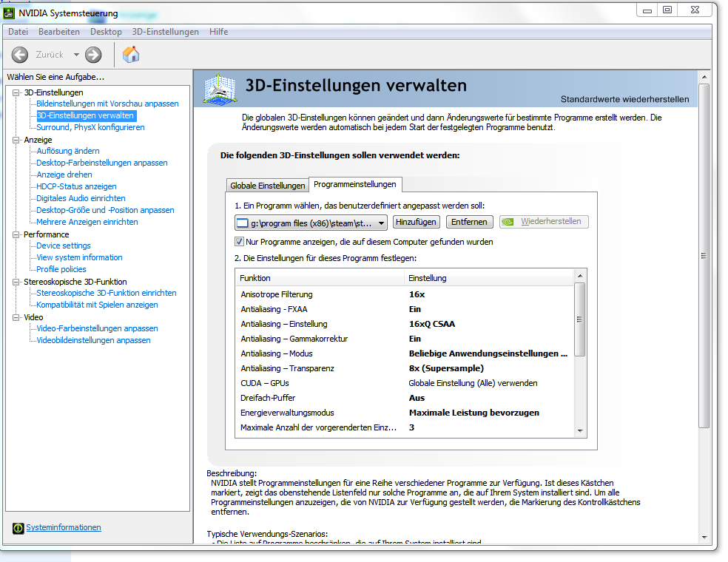The width and height of the screenshot is (728, 562).
Task: Click the NVIDIA title bar logo icon
Action: click(9, 13)
